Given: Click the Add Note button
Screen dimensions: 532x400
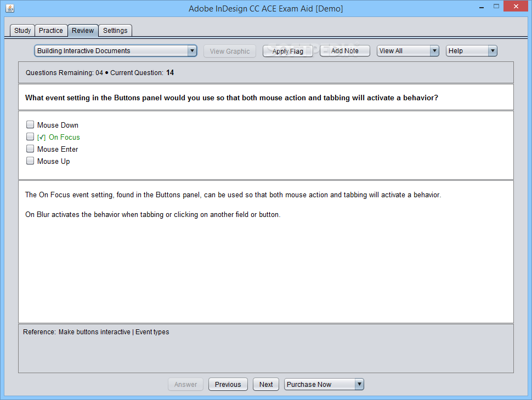Looking at the screenshot, I should pos(345,51).
